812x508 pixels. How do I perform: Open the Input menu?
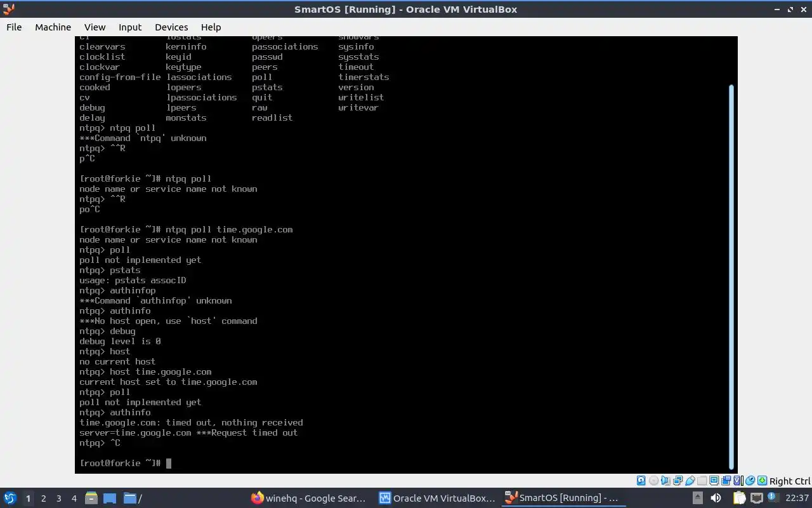pyautogui.click(x=130, y=27)
